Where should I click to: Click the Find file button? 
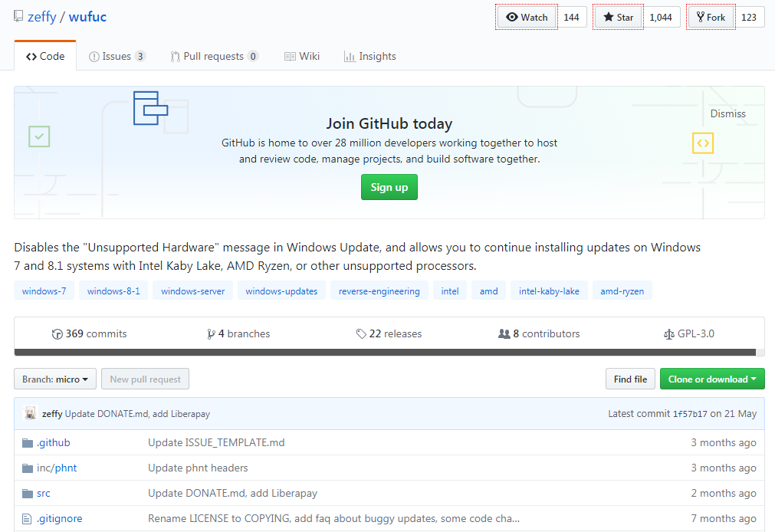(630, 379)
